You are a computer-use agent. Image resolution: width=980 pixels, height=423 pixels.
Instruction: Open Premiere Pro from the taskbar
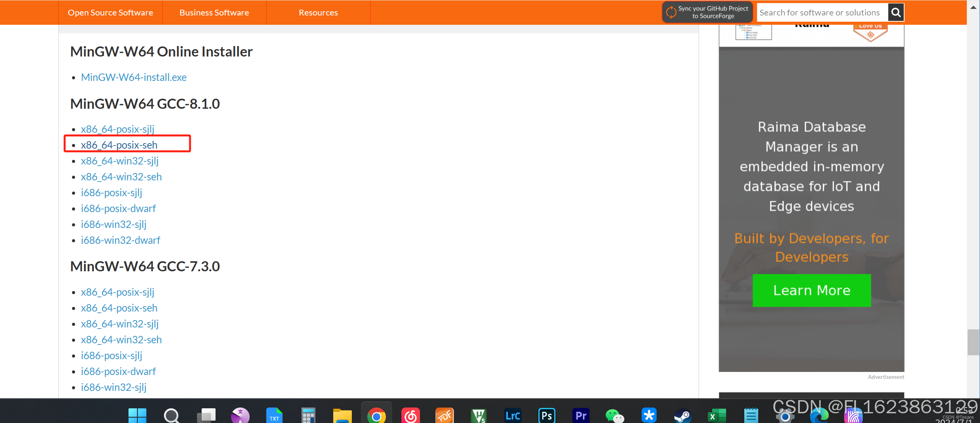(581, 416)
